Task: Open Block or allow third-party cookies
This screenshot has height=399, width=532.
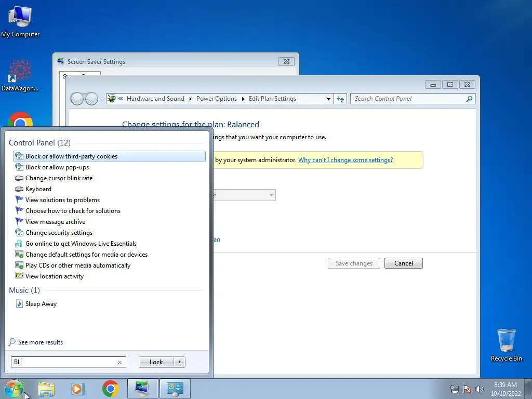Action: click(109, 156)
